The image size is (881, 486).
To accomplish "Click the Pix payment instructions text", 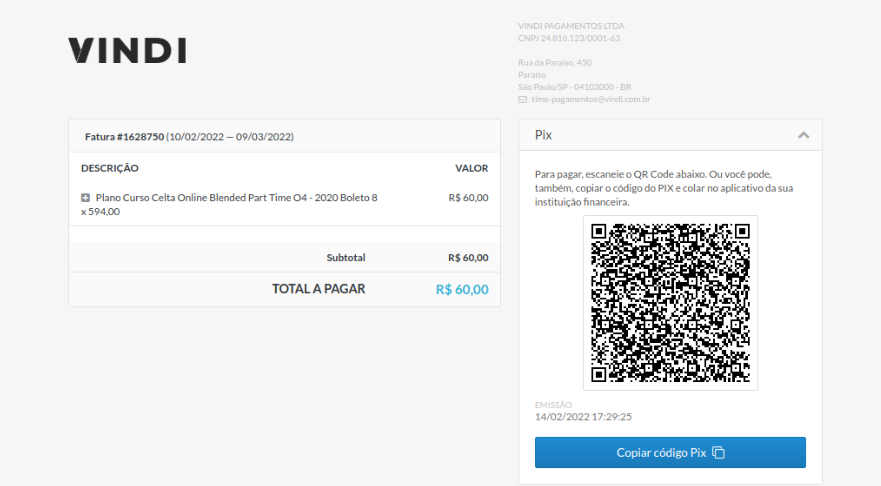I will click(x=664, y=188).
